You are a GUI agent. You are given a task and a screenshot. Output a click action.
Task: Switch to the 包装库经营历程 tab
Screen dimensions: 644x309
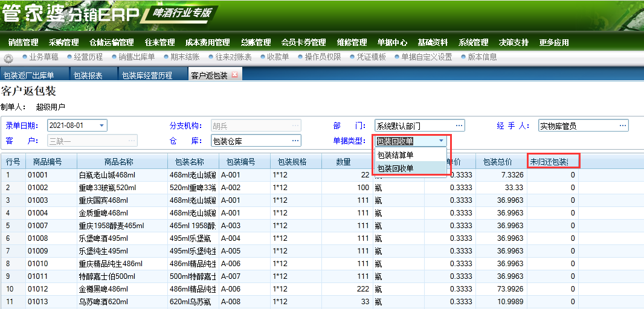[153, 75]
